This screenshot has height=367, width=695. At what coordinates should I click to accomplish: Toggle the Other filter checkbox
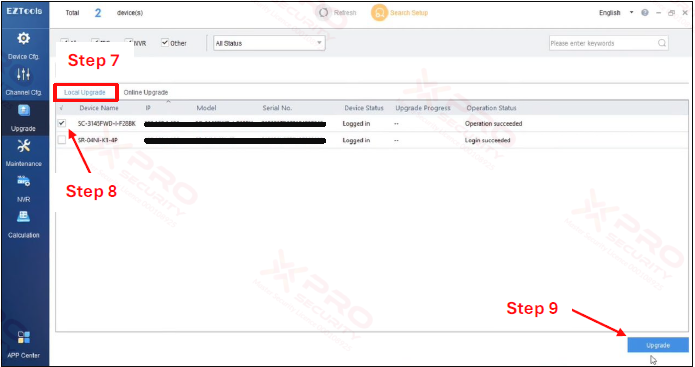(165, 43)
